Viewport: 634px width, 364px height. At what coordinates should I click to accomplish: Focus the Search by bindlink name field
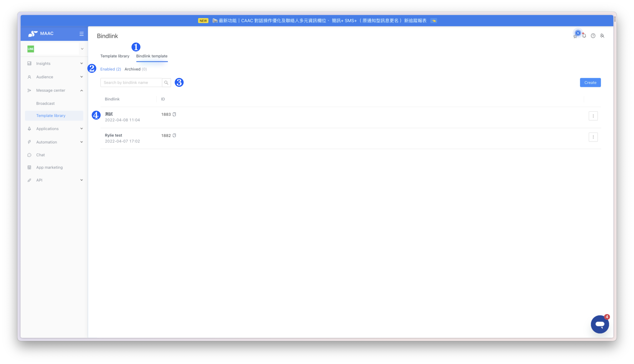click(131, 83)
